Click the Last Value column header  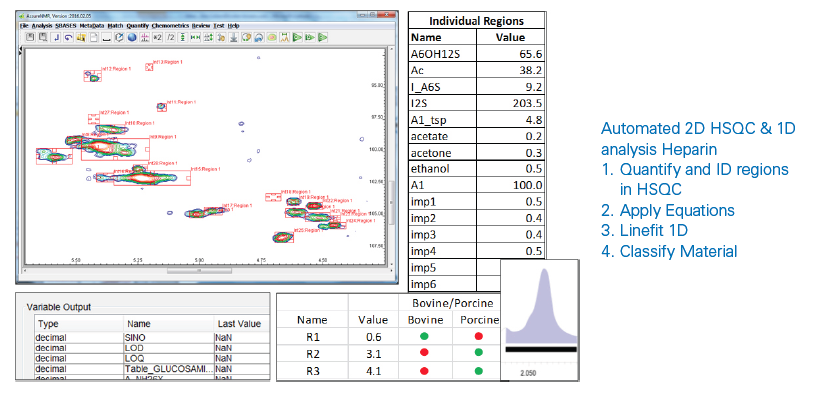(x=238, y=323)
